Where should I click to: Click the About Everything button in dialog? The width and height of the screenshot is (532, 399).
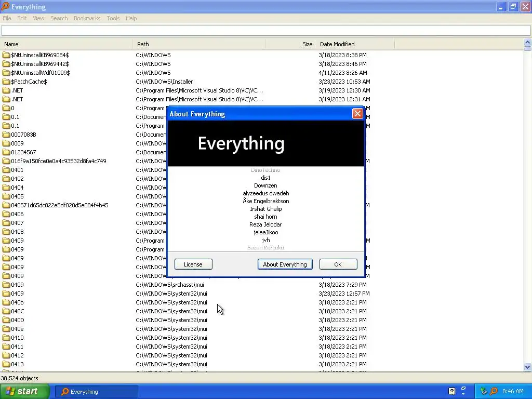click(x=285, y=264)
